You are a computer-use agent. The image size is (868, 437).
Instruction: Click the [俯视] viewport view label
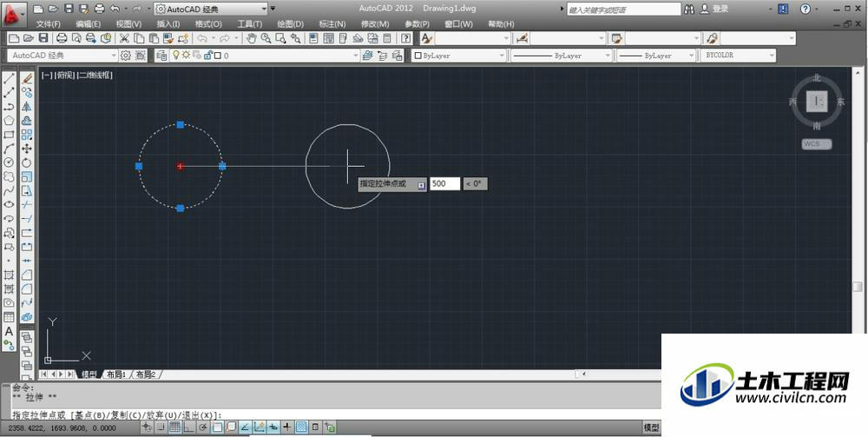click(x=65, y=76)
